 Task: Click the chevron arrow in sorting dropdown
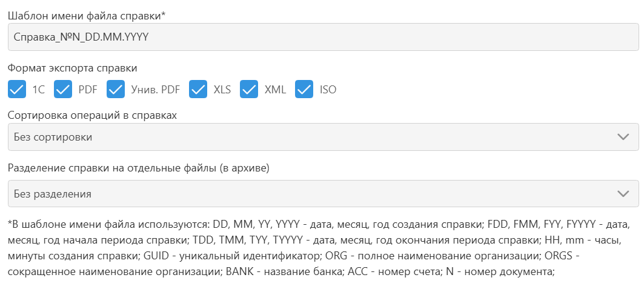(623, 137)
